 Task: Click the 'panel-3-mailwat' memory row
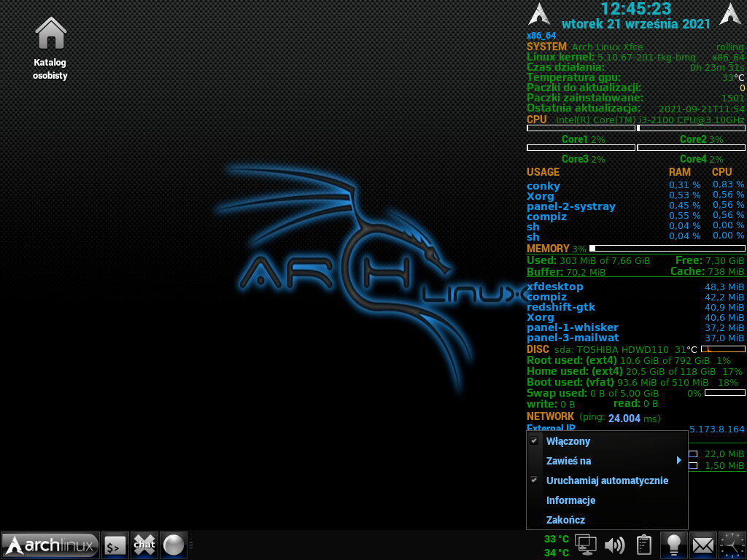point(635,338)
